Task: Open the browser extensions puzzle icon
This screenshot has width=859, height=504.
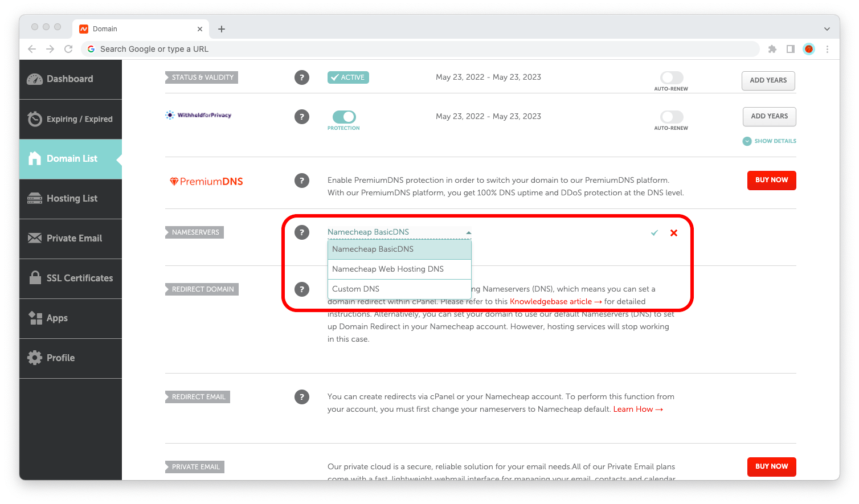Action: tap(772, 49)
